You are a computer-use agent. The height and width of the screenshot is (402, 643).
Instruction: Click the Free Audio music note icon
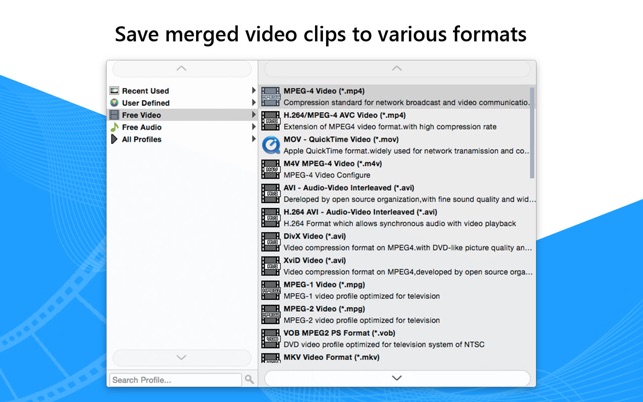(x=114, y=127)
